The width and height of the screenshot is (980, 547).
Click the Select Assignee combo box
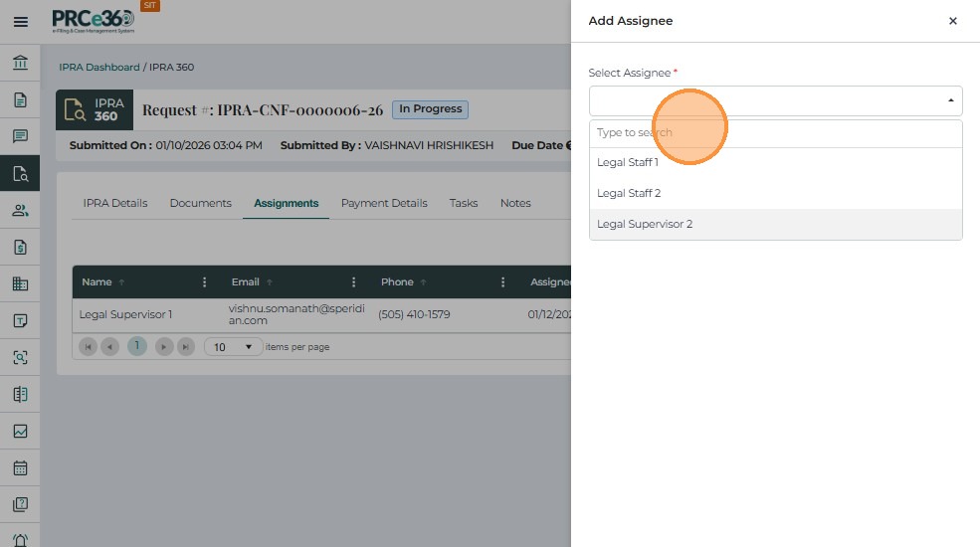tap(776, 100)
